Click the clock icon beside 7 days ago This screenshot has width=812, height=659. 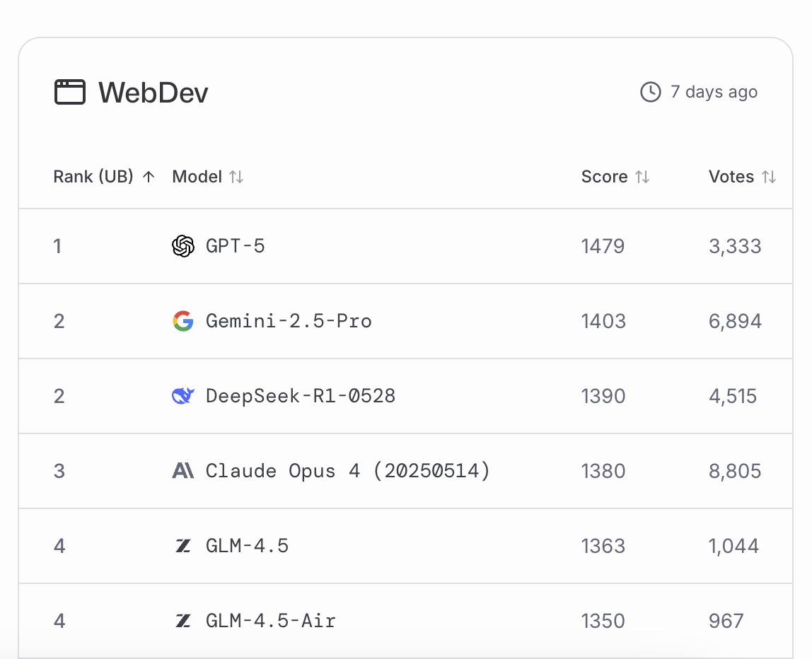click(651, 92)
